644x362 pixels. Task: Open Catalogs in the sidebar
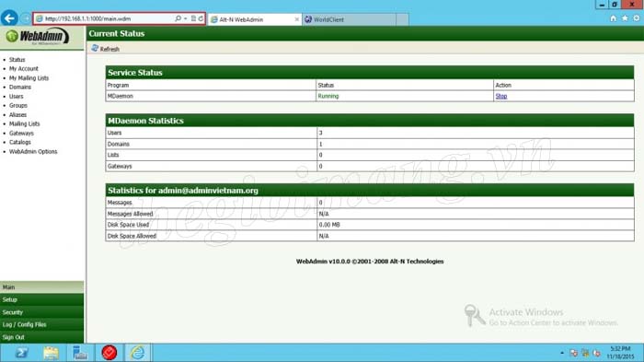click(19, 142)
